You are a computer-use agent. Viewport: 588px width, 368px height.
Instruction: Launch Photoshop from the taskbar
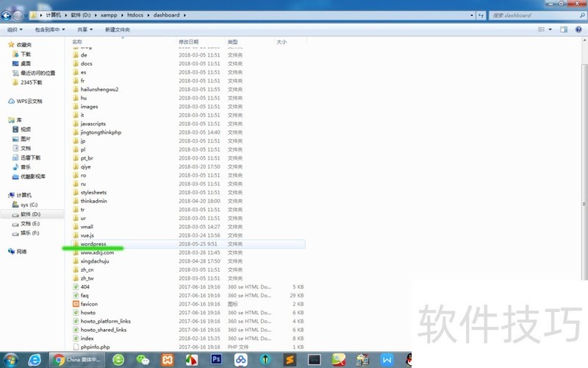(x=216, y=359)
